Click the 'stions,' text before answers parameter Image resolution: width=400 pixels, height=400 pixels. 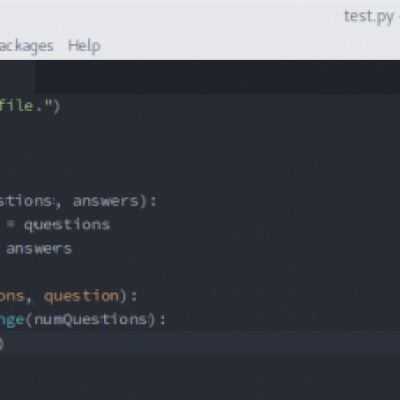coord(30,201)
